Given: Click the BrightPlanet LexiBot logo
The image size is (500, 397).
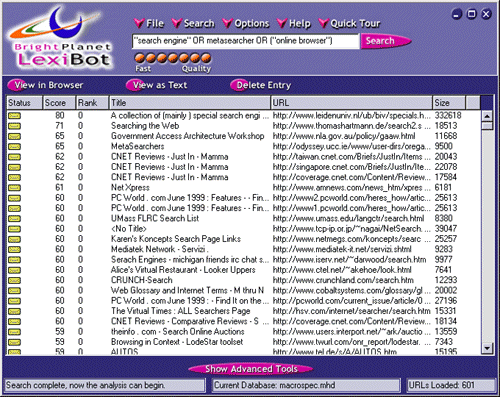Looking at the screenshot, I should pos(60,38).
